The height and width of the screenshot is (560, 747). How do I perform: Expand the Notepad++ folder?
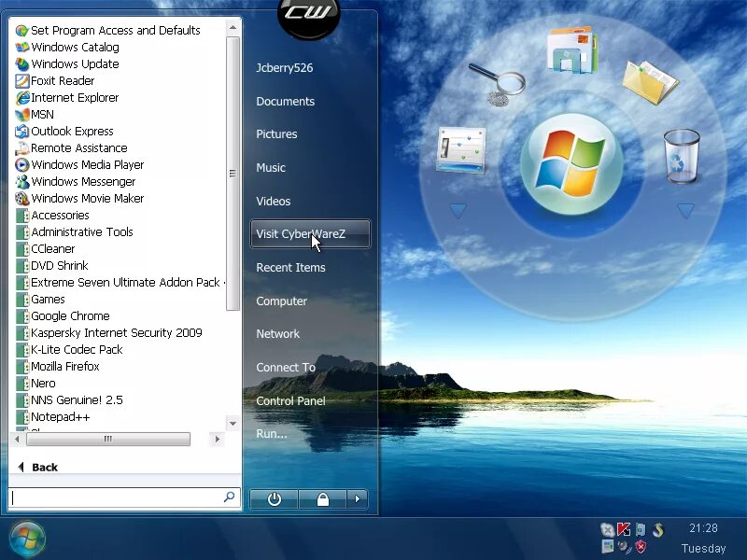[52, 416]
